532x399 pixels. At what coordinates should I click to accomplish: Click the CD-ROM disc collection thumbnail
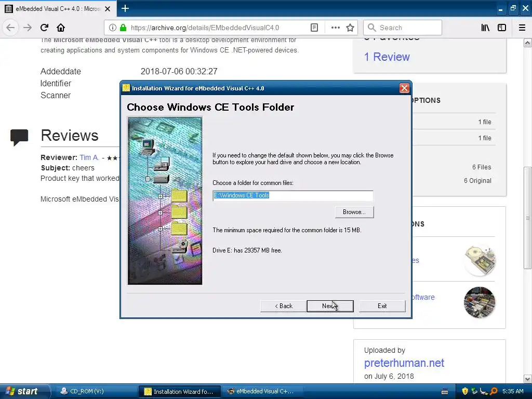click(480, 260)
